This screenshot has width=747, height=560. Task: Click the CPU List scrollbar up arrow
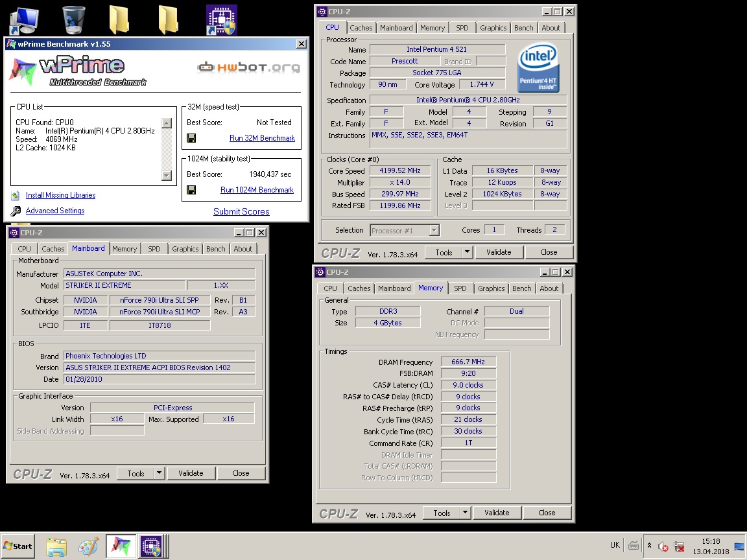(166, 123)
